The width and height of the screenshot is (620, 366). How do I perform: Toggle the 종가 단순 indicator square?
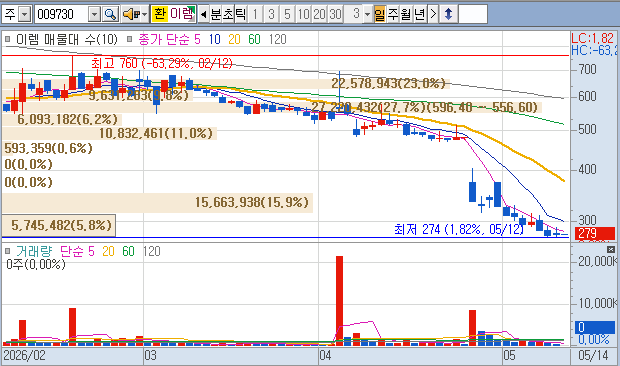[130, 39]
